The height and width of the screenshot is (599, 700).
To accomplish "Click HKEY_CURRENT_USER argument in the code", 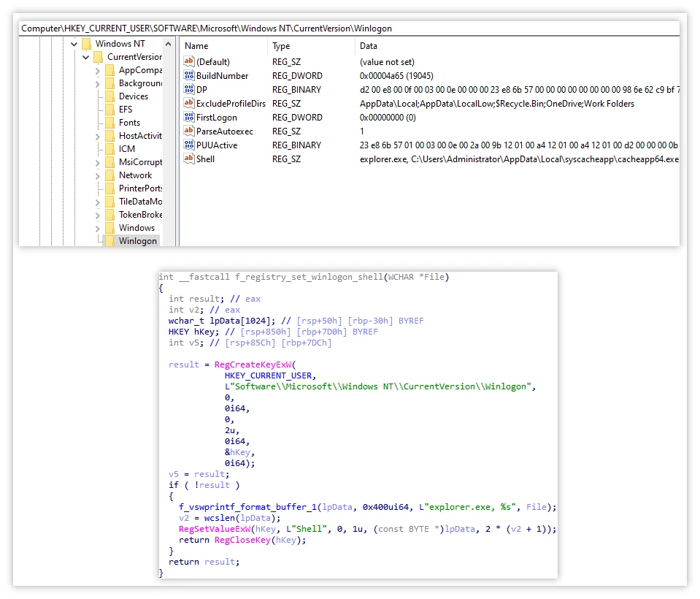I will (x=268, y=375).
